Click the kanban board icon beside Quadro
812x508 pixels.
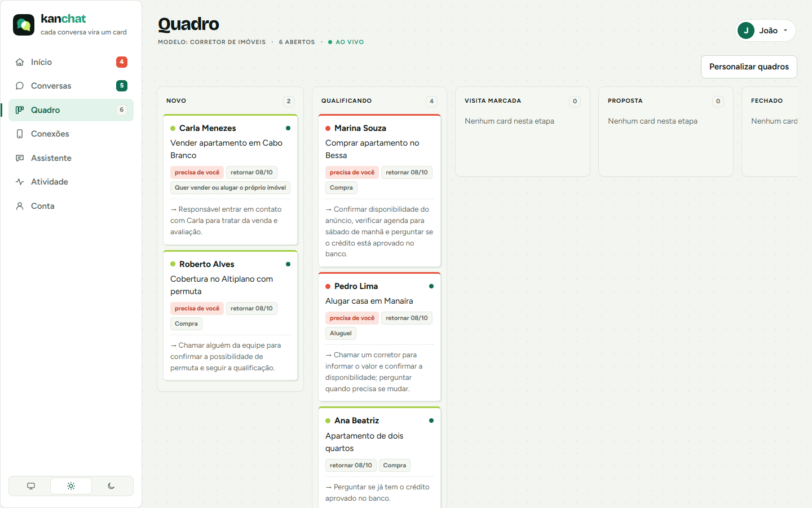point(20,110)
